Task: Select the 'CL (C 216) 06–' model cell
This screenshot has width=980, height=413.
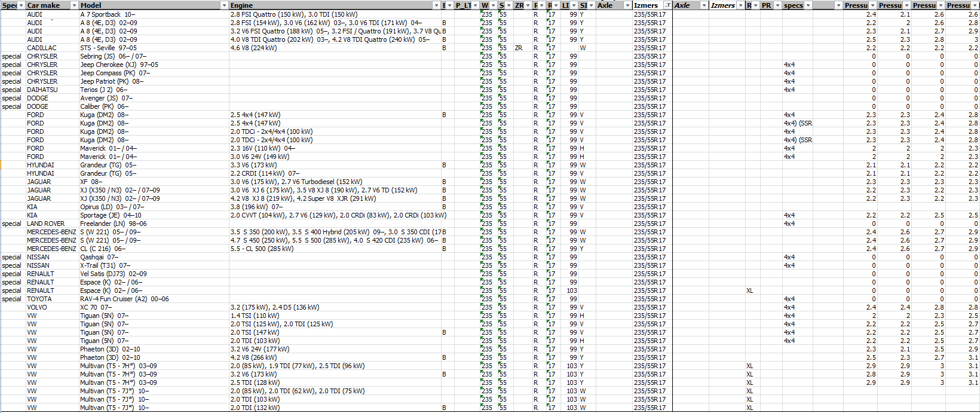Action: [154, 249]
